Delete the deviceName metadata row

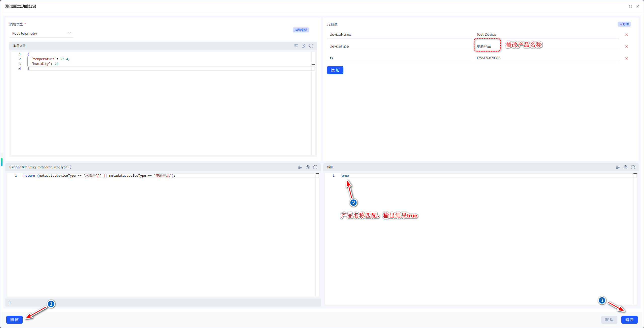(x=626, y=35)
